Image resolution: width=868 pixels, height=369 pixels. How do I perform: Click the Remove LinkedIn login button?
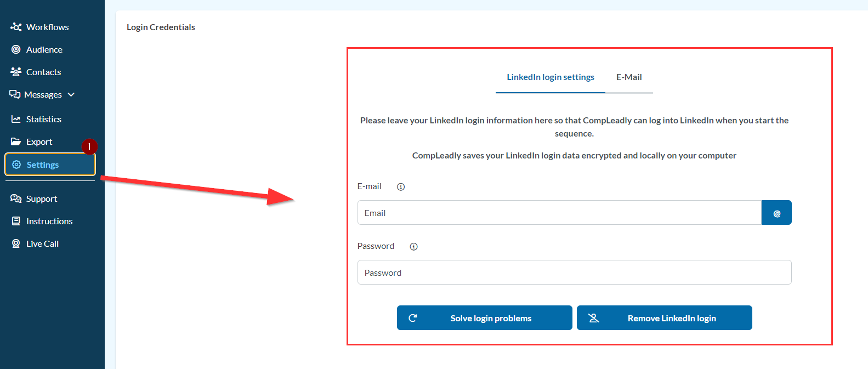click(664, 318)
